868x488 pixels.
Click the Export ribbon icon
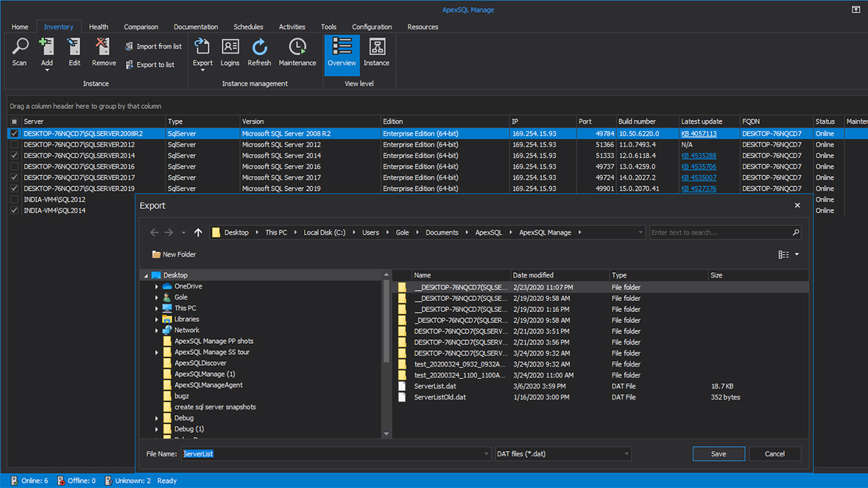click(x=202, y=46)
